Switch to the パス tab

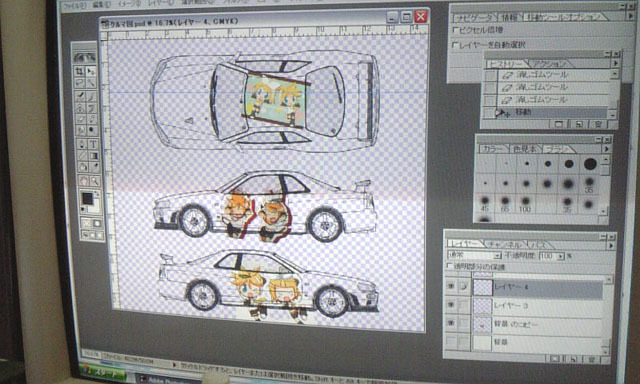pos(539,245)
